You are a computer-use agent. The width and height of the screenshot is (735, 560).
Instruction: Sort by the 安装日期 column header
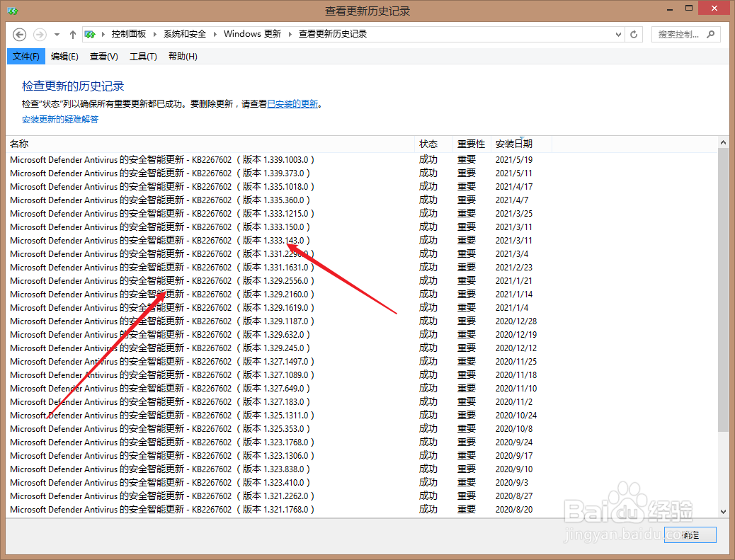[522, 144]
